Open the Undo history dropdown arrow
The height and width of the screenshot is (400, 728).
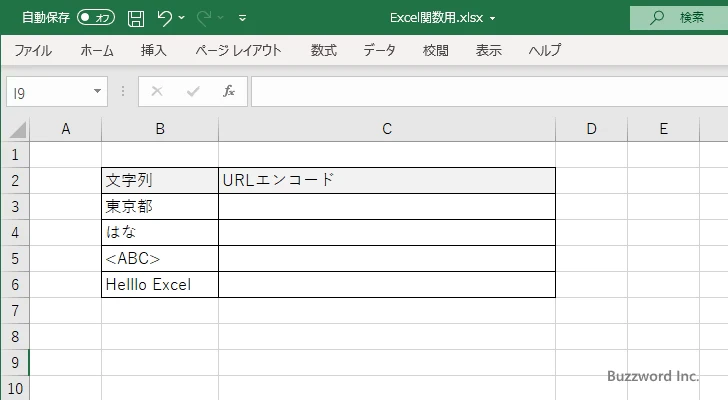182,18
